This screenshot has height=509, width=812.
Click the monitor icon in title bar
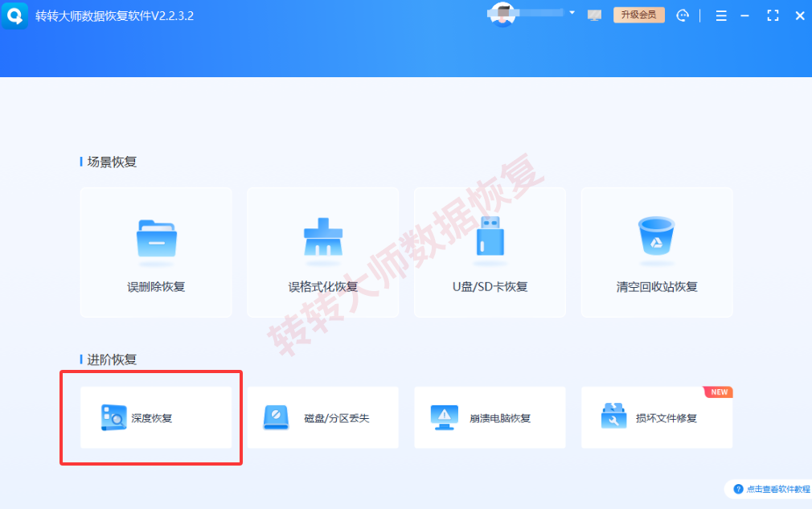pos(594,15)
